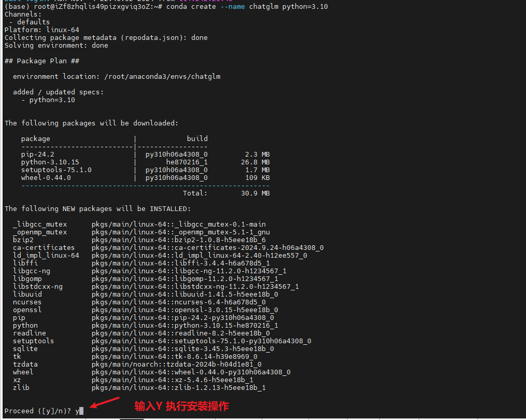
Task: Click 'libstdcxx-ng' package name
Action: coord(37,287)
